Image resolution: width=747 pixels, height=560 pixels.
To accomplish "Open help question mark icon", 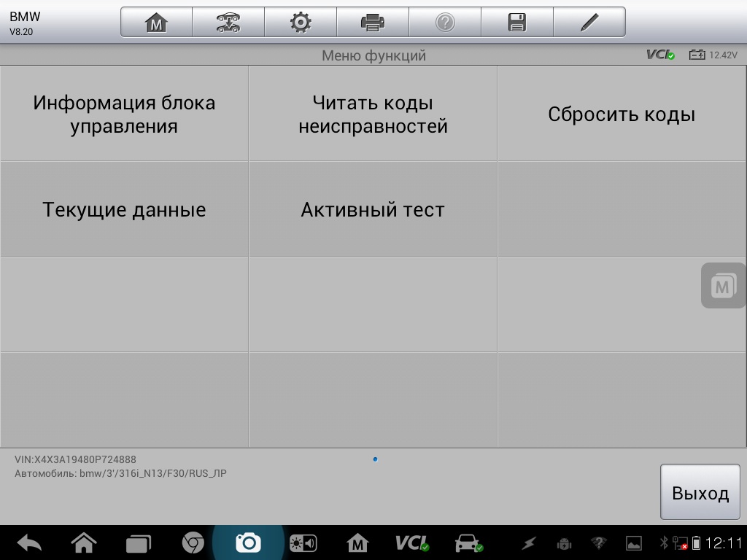I will pyautogui.click(x=444, y=23).
